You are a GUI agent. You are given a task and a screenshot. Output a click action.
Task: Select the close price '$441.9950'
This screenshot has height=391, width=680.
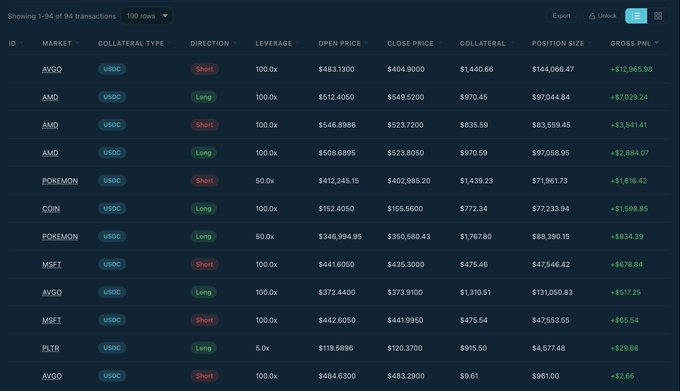[x=405, y=320]
